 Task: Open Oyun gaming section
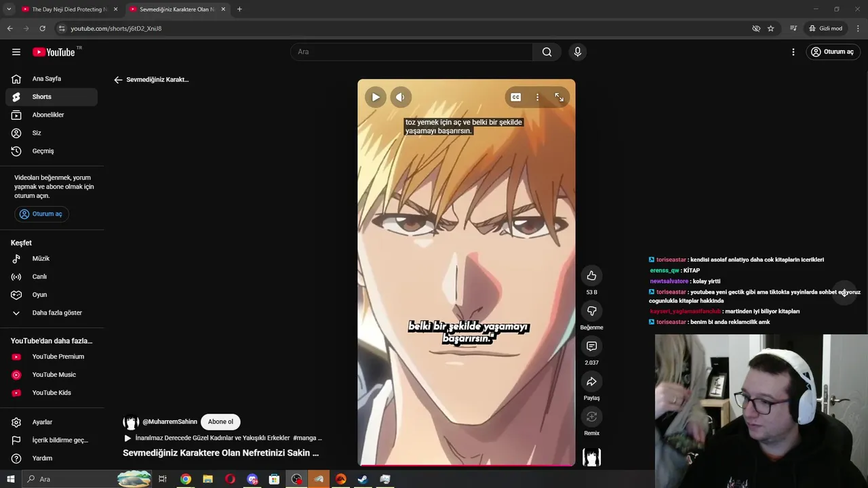[x=52, y=295]
